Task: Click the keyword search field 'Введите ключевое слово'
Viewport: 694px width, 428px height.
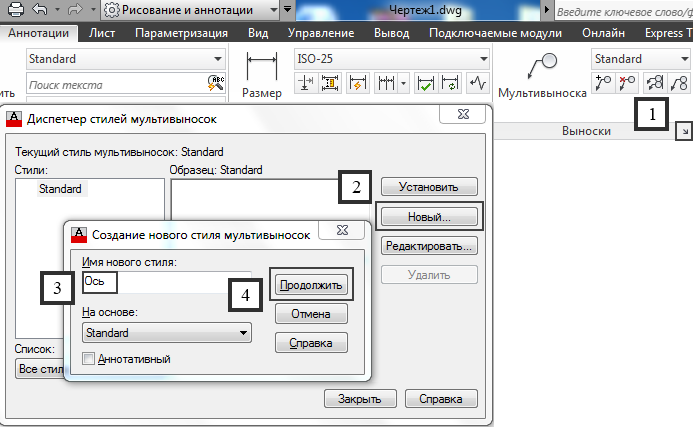Action: coord(624,12)
